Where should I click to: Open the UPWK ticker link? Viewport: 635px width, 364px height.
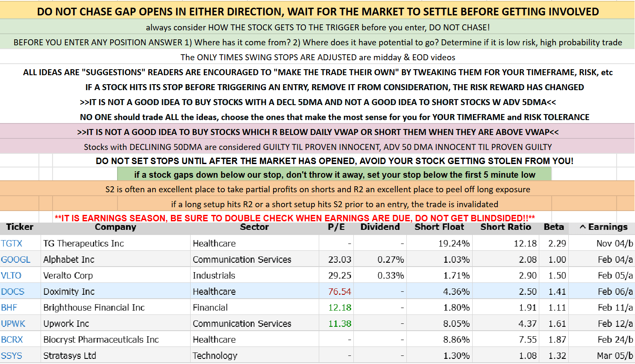tap(13, 324)
